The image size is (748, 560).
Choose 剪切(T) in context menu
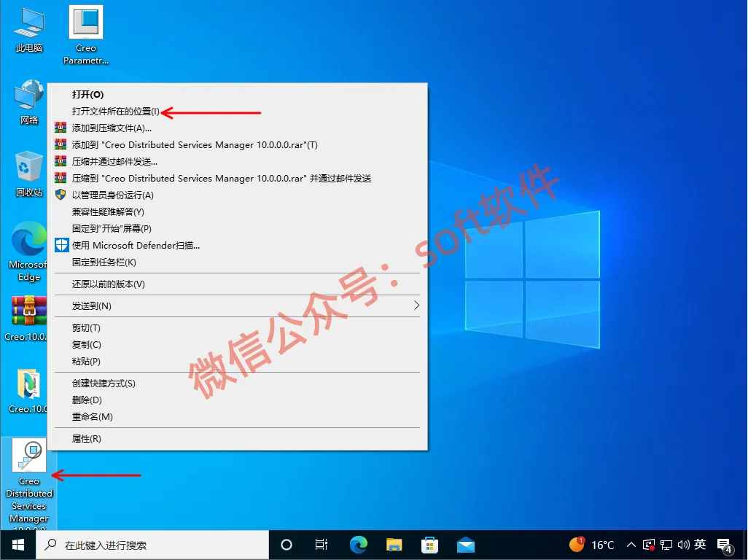238,327
